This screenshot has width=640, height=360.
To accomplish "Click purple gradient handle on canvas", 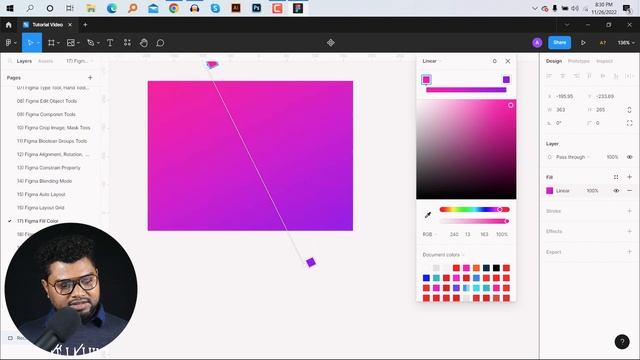I will click(x=311, y=262).
